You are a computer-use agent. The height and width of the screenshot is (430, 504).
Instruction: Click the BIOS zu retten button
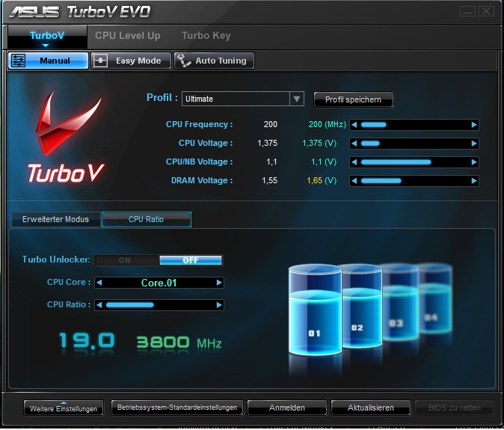coord(455,408)
